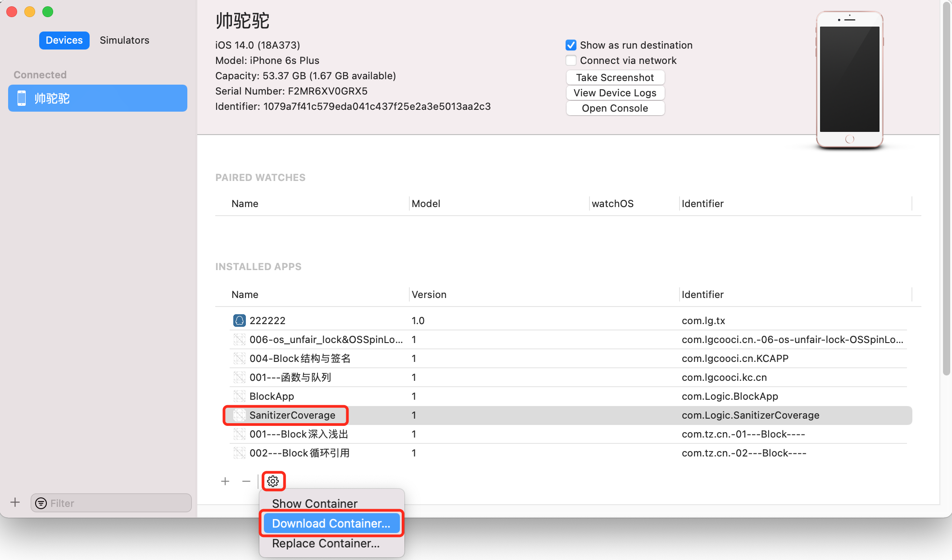Screen dimensions: 952x560
Task: Switch to the Devices tab
Action: pos(64,40)
